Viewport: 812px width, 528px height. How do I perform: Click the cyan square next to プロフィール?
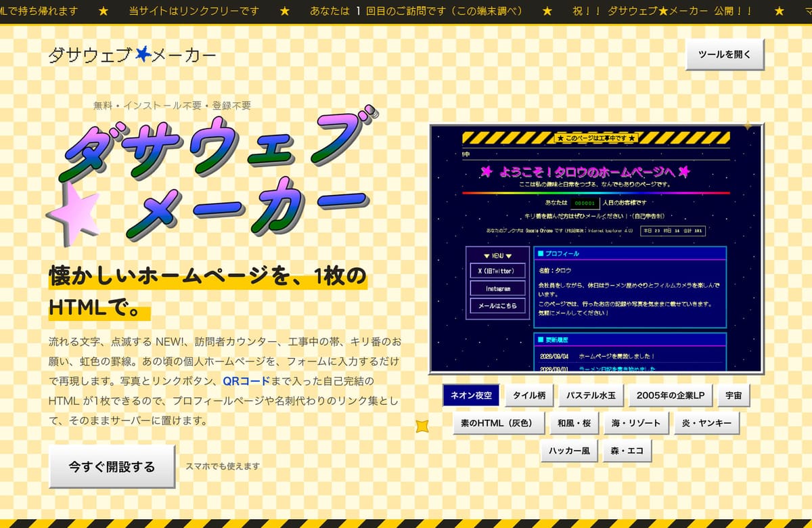tap(541, 254)
